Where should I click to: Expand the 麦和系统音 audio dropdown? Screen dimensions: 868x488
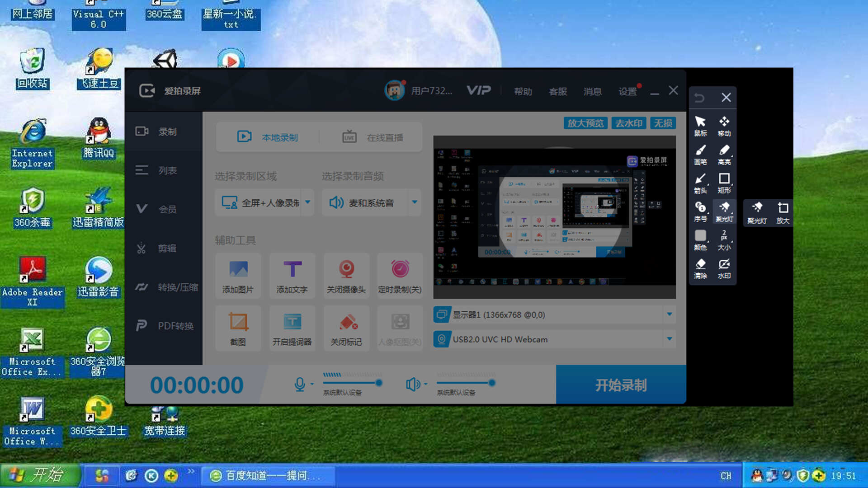[415, 202]
